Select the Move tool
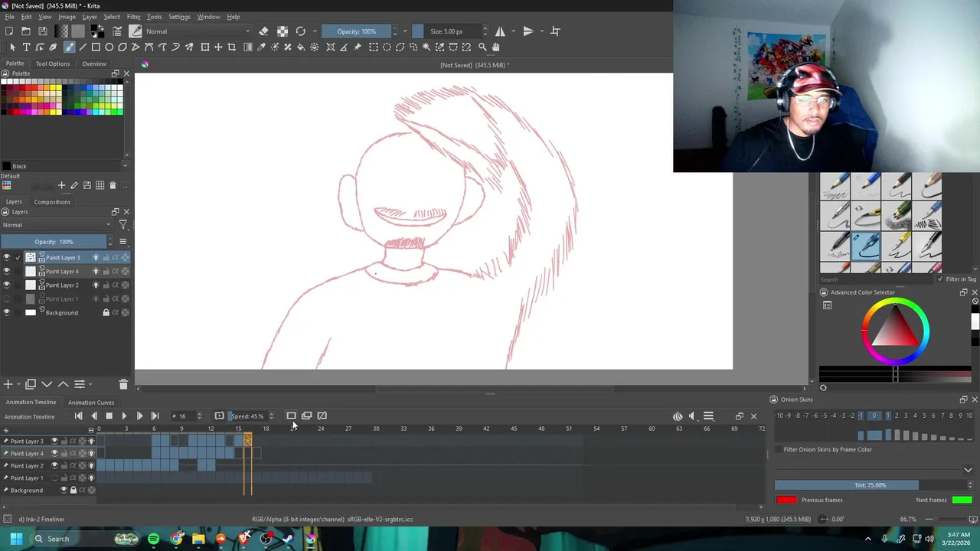This screenshot has width=980, height=551. [218, 47]
